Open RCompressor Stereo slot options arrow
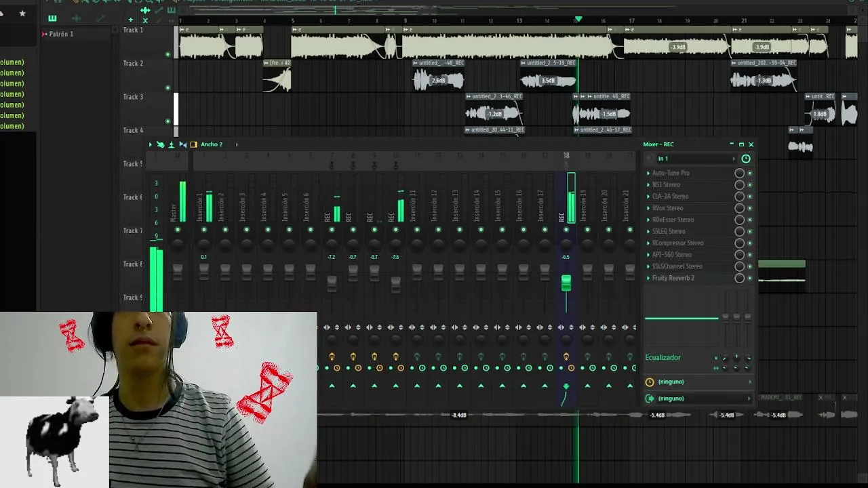868x488 pixels. [648, 243]
